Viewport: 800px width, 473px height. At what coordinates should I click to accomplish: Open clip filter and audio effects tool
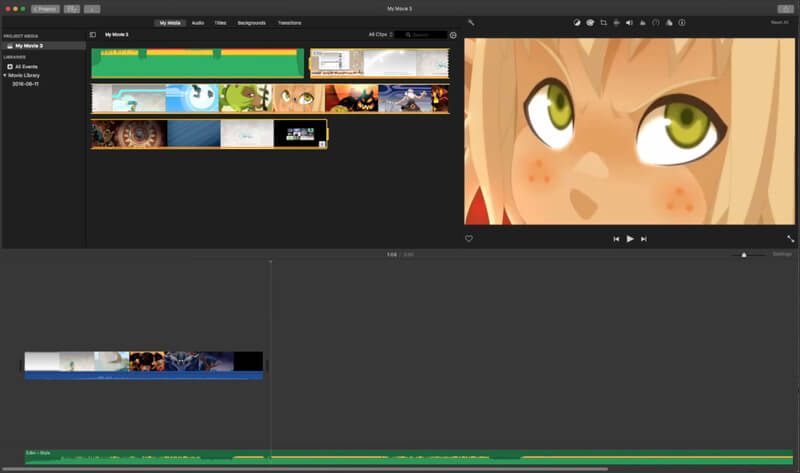[x=669, y=22]
